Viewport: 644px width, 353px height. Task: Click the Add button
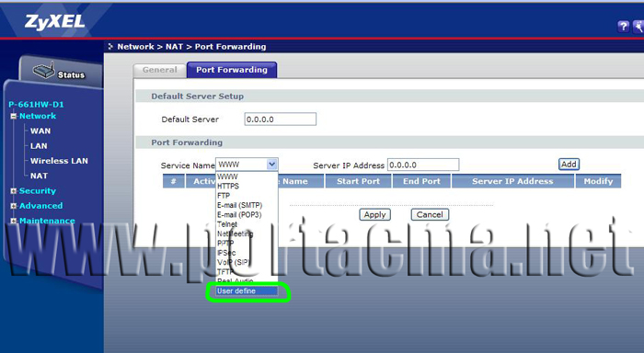(569, 165)
